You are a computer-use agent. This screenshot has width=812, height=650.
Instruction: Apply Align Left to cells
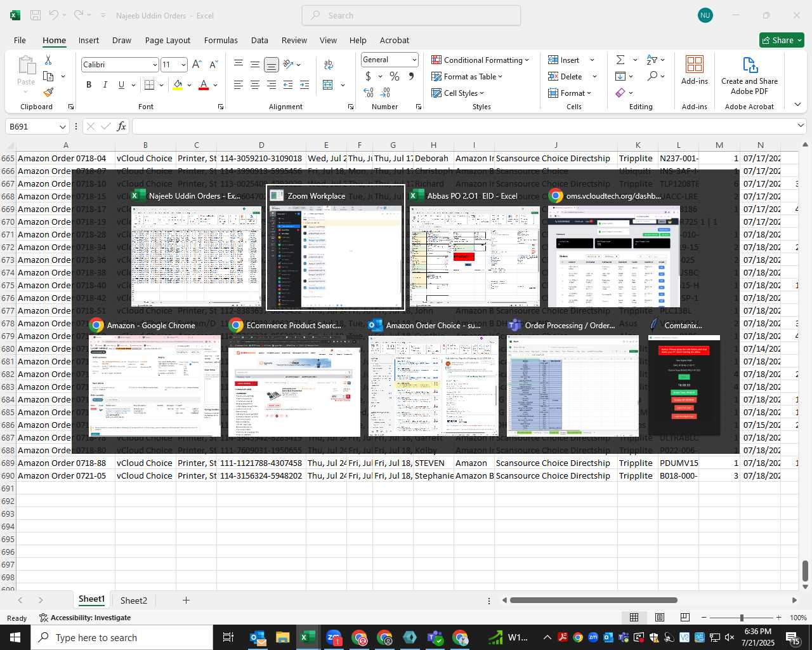[238, 85]
